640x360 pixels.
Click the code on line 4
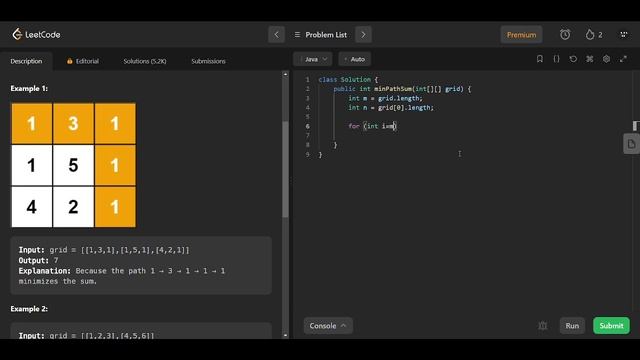[391, 108]
